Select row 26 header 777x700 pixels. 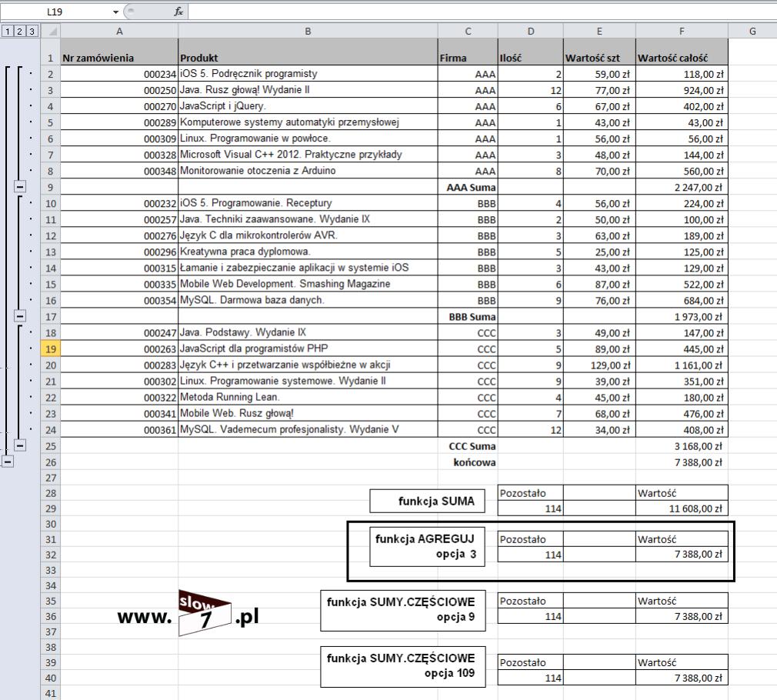pyautogui.click(x=51, y=462)
